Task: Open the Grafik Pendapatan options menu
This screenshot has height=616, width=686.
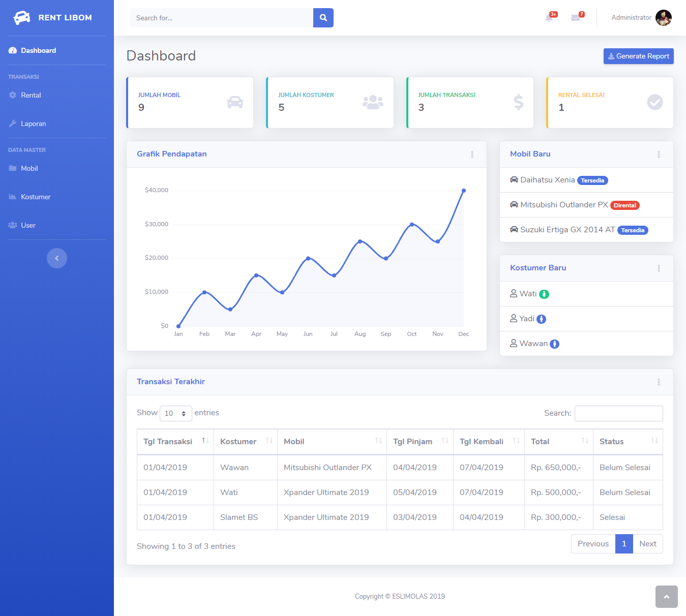Action: tap(472, 155)
